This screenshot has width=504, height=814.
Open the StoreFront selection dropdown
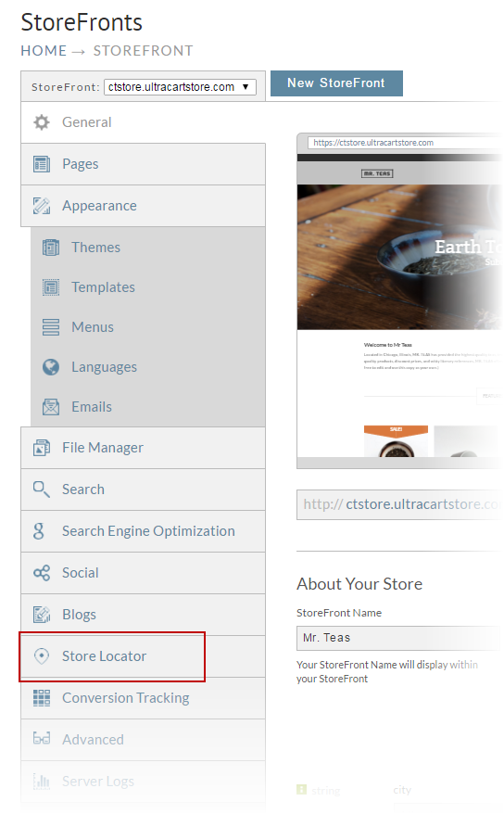[x=180, y=87]
